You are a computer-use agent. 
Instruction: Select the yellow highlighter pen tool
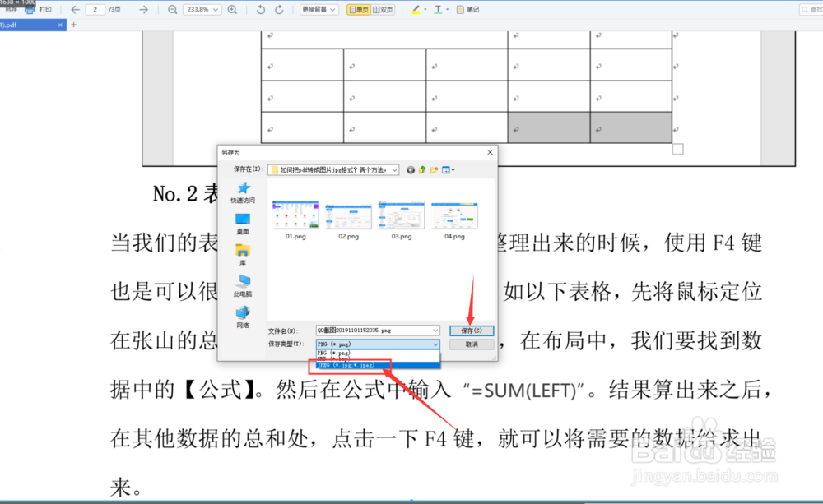click(416, 9)
